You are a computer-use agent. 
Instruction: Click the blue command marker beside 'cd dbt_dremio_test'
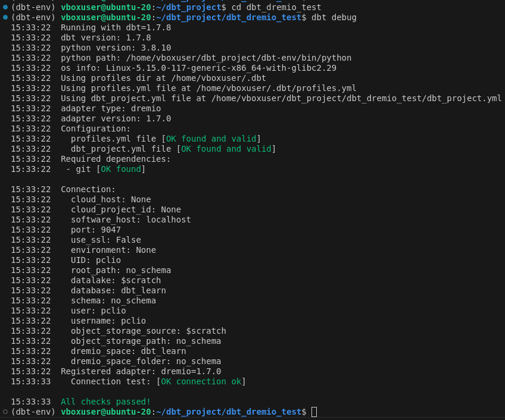(x=5, y=7)
